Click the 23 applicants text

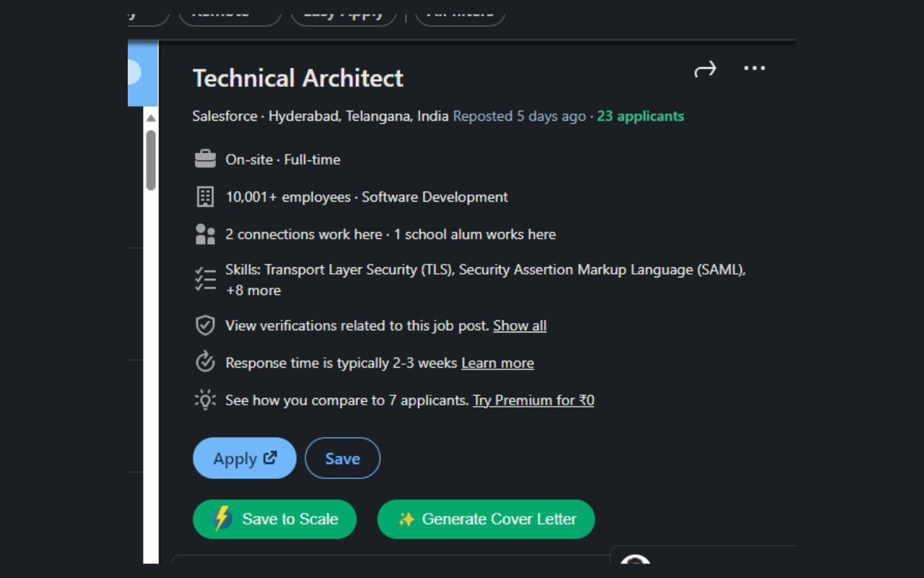coord(640,116)
